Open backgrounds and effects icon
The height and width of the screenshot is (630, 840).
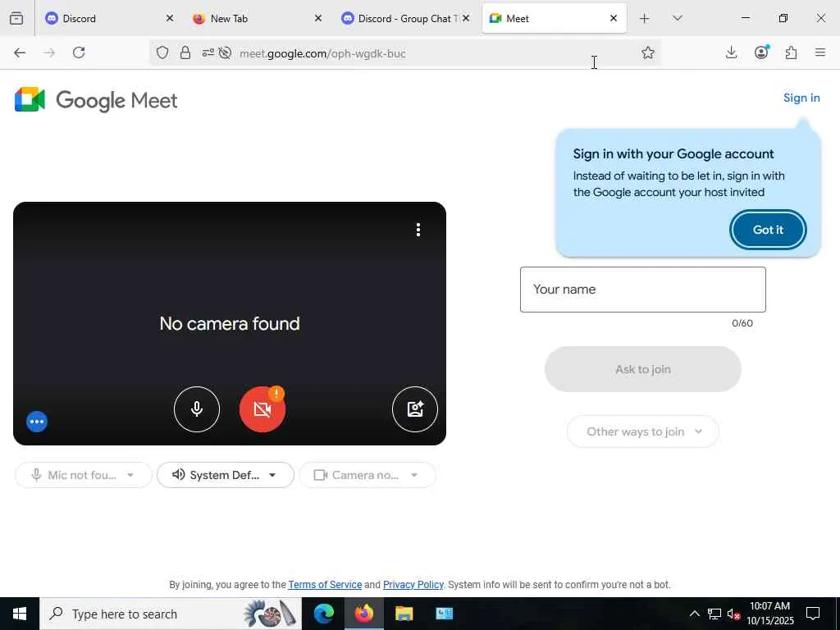(x=414, y=409)
